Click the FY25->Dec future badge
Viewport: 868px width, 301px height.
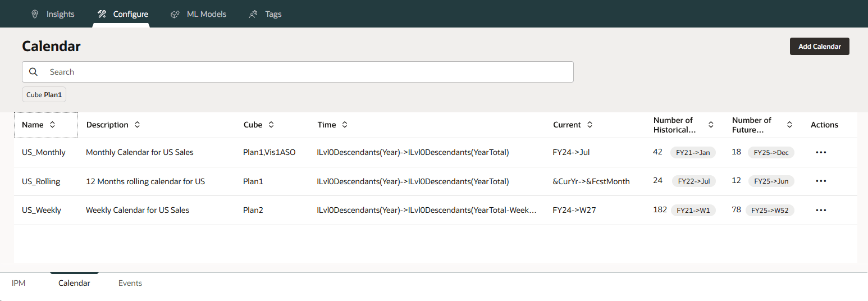coord(771,152)
